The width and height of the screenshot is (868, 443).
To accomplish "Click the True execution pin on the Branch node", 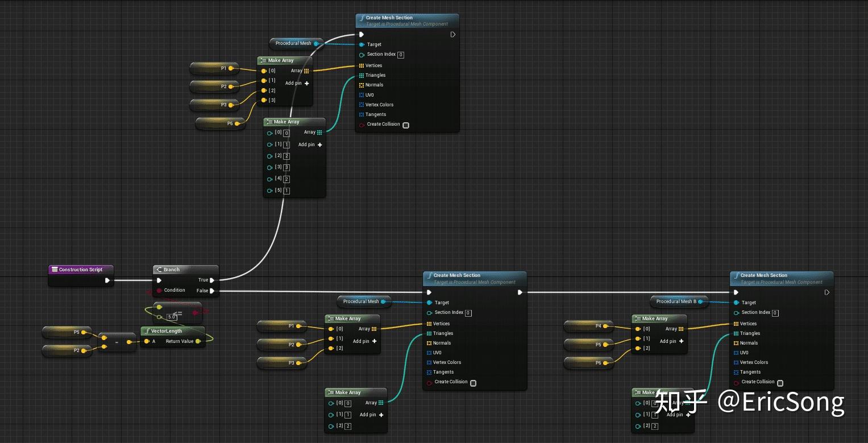I will click(x=213, y=280).
